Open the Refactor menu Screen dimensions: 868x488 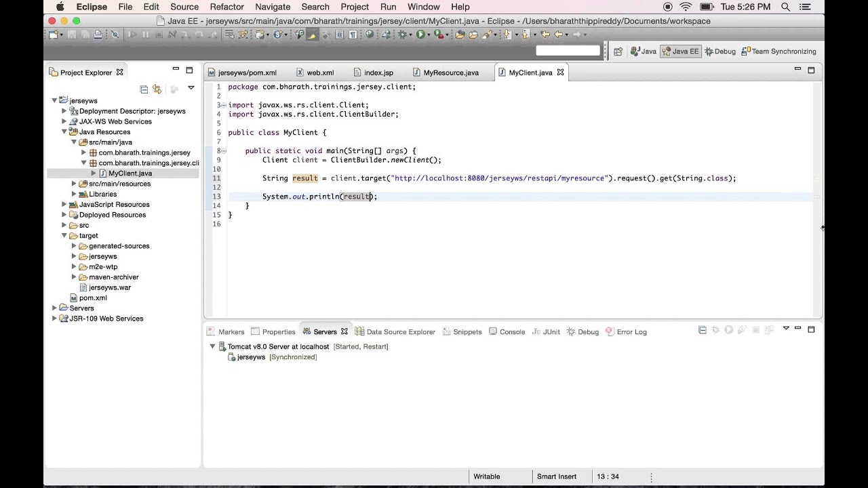[x=226, y=7]
